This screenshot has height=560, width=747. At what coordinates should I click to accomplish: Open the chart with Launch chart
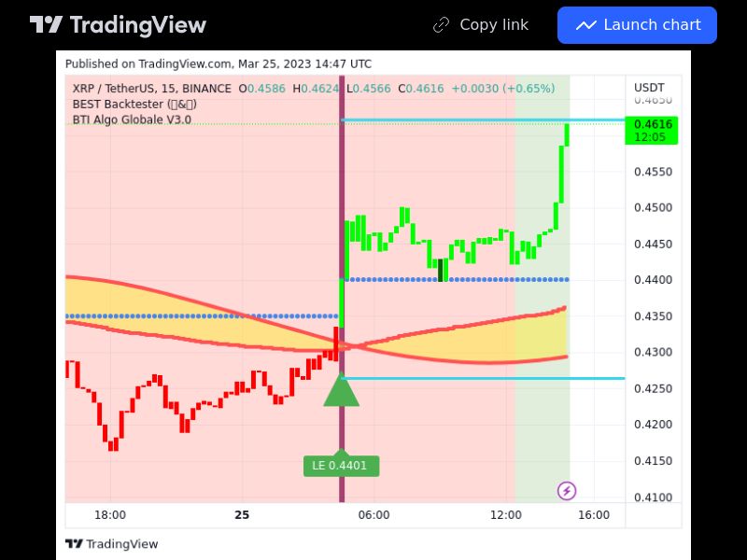[637, 25]
